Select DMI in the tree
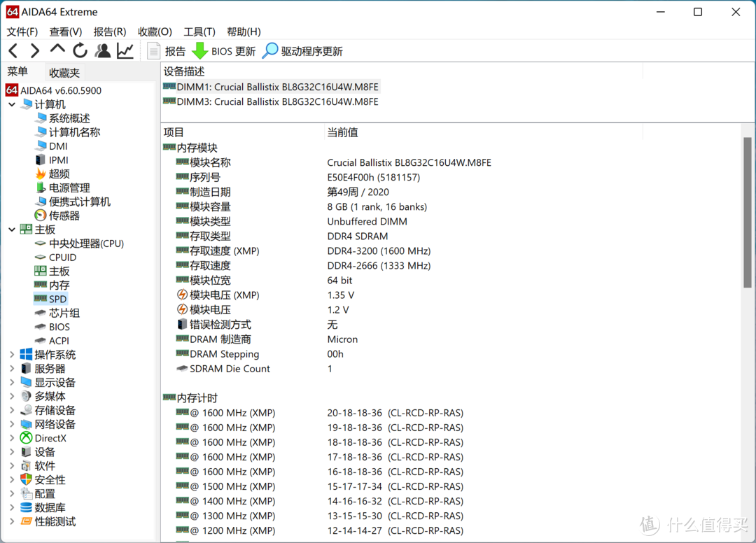The width and height of the screenshot is (756, 543). (58, 146)
